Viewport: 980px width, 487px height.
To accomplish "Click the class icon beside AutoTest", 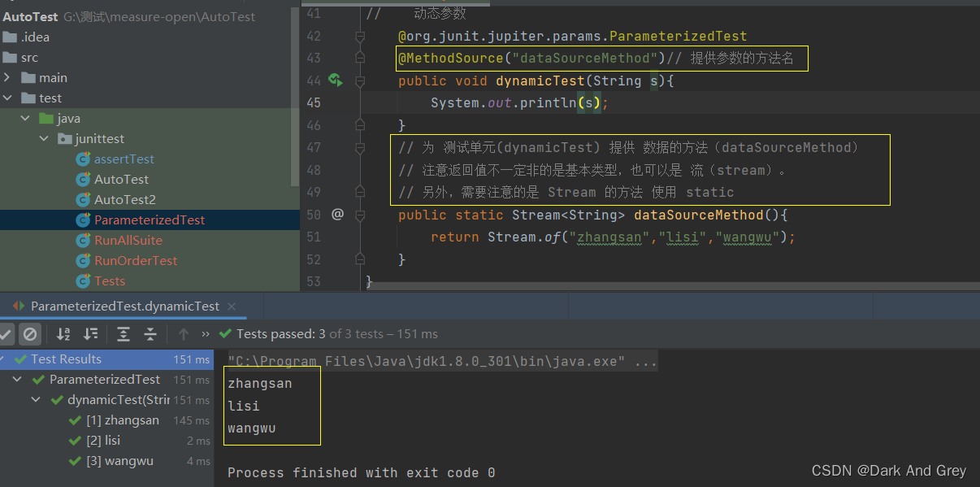I will pyautogui.click(x=83, y=180).
